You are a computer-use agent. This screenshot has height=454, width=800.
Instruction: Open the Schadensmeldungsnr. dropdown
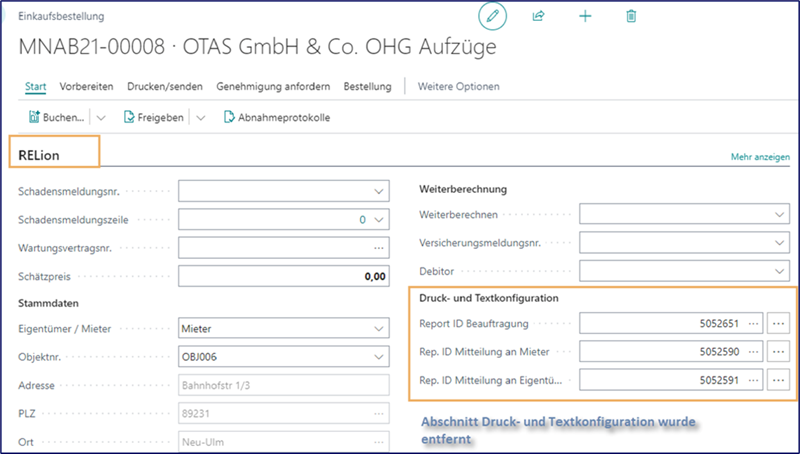point(379,191)
